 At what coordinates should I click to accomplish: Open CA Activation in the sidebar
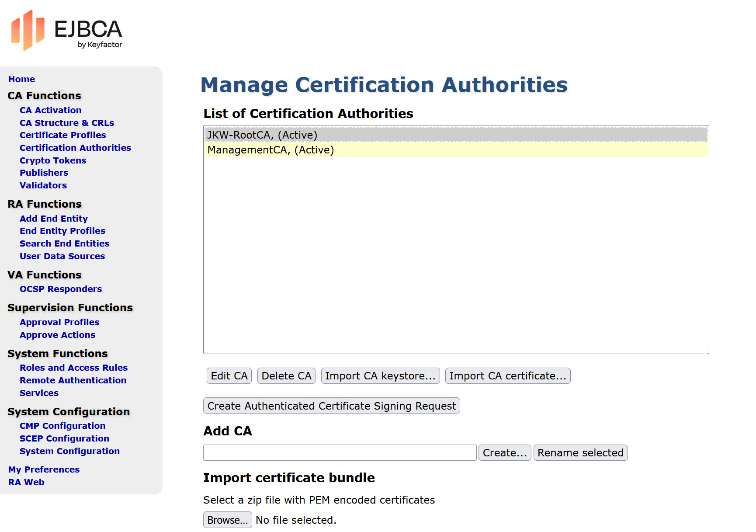coord(51,110)
